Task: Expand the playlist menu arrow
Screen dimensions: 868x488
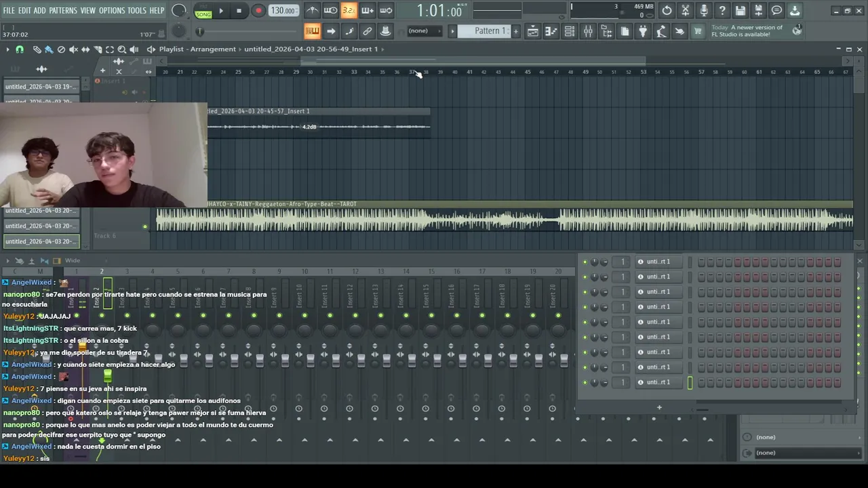Action: pos(7,49)
